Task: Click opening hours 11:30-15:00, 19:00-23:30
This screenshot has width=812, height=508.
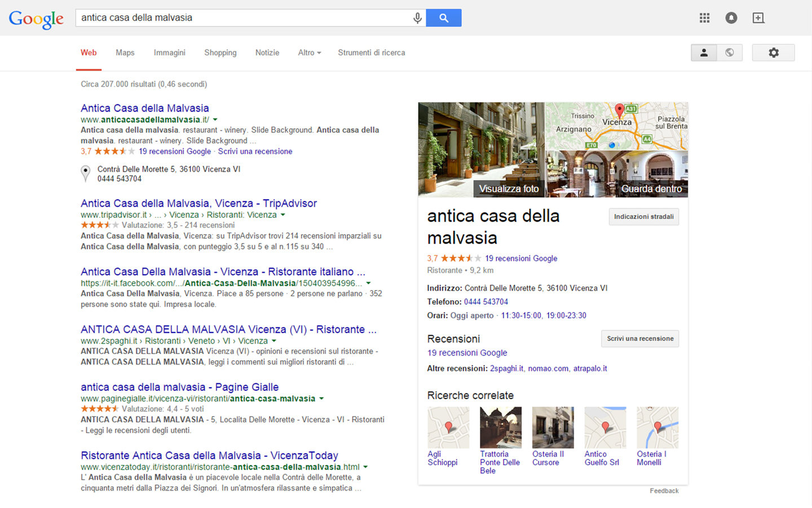Action: 544,316
